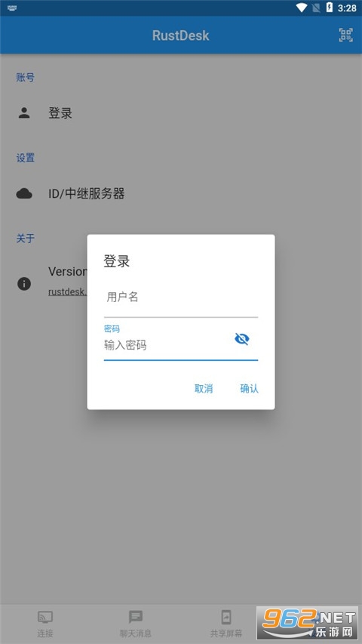Tap the info circle icon
This screenshot has height=644, width=362.
tap(24, 283)
